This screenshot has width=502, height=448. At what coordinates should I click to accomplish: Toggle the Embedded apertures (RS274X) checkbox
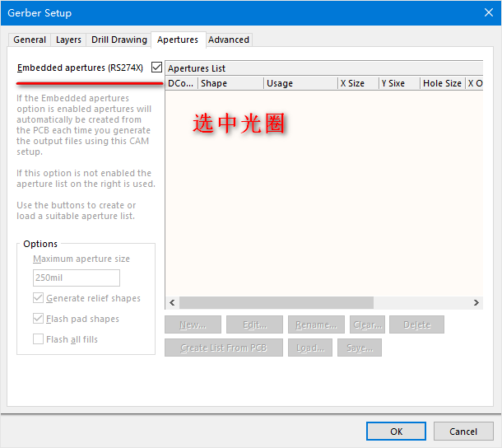coord(156,68)
